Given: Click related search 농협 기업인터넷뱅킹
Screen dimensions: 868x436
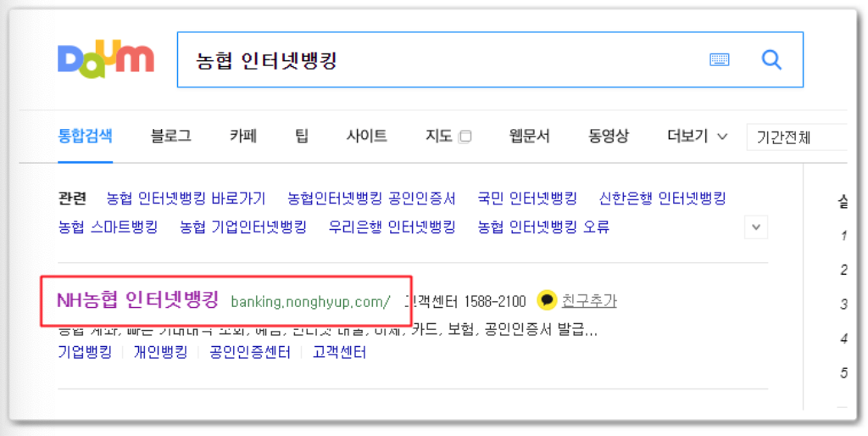Looking at the screenshot, I should pos(243,227).
